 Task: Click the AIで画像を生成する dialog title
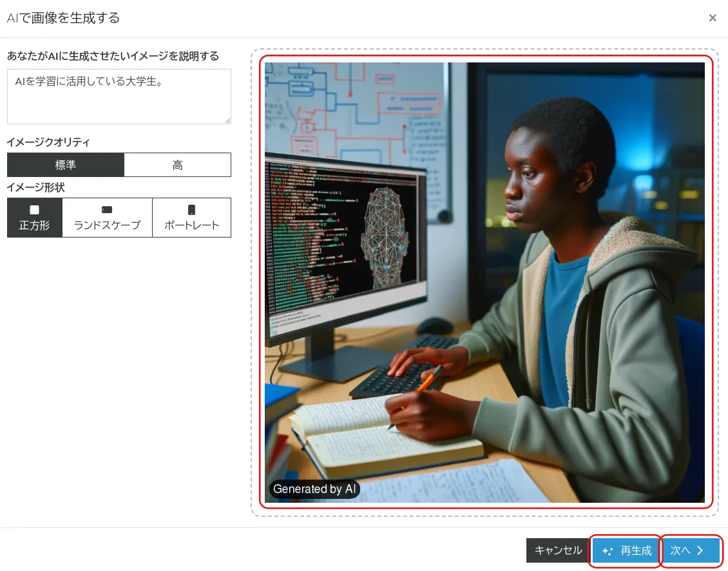point(63,18)
